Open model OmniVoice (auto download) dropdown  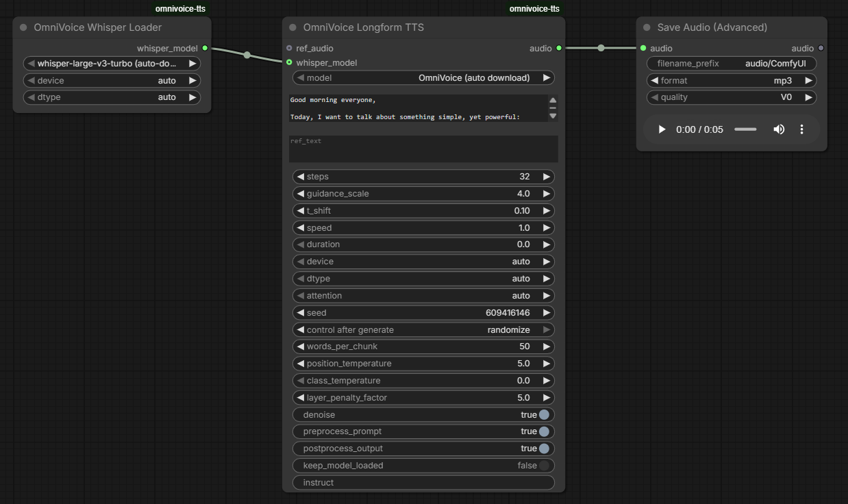(x=423, y=78)
